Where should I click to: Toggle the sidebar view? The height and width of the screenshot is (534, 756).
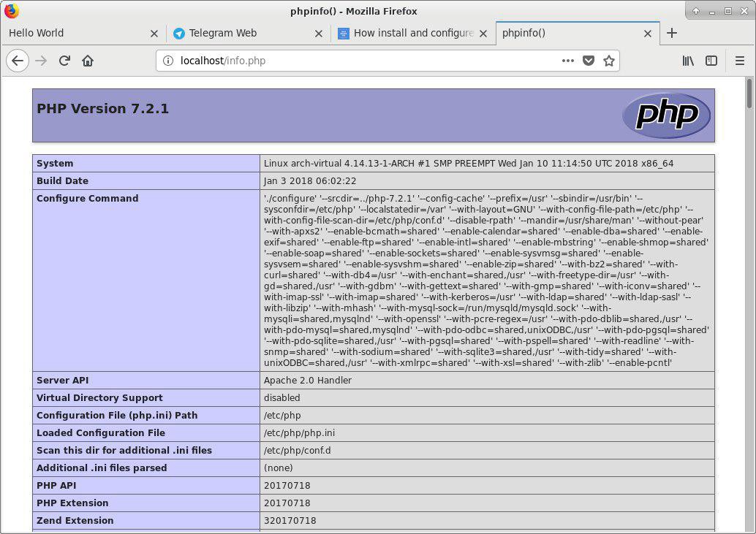click(711, 61)
